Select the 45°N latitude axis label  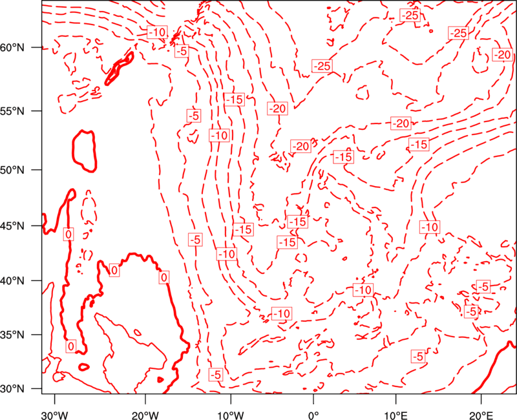tap(12, 226)
